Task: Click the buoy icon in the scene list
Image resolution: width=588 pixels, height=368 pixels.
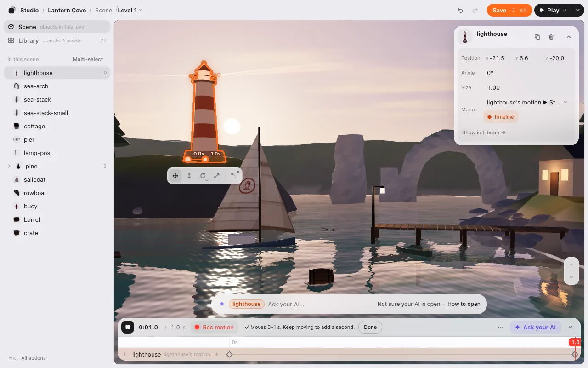Action: click(x=17, y=206)
